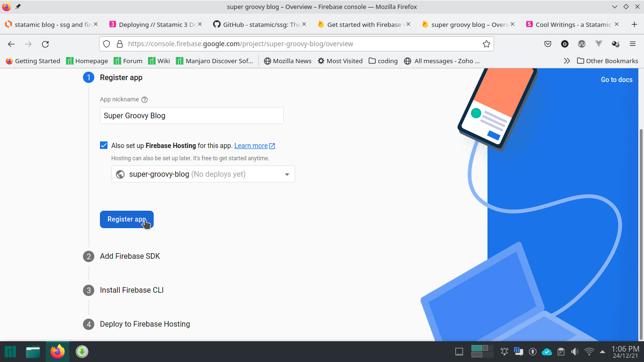Open a new tab with plus button
Viewport: 644px width, 362px height.
[635, 25]
